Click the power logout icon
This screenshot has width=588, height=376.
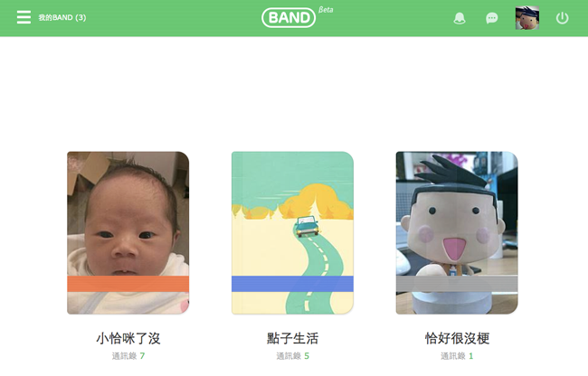[x=562, y=17]
